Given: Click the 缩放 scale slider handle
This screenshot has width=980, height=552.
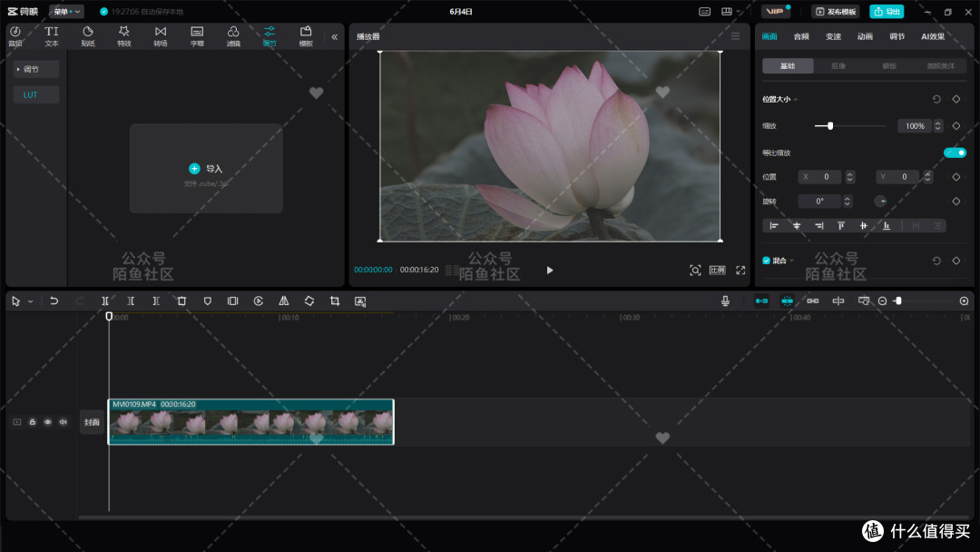Looking at the screenshot, I should [x=830, y=125].
